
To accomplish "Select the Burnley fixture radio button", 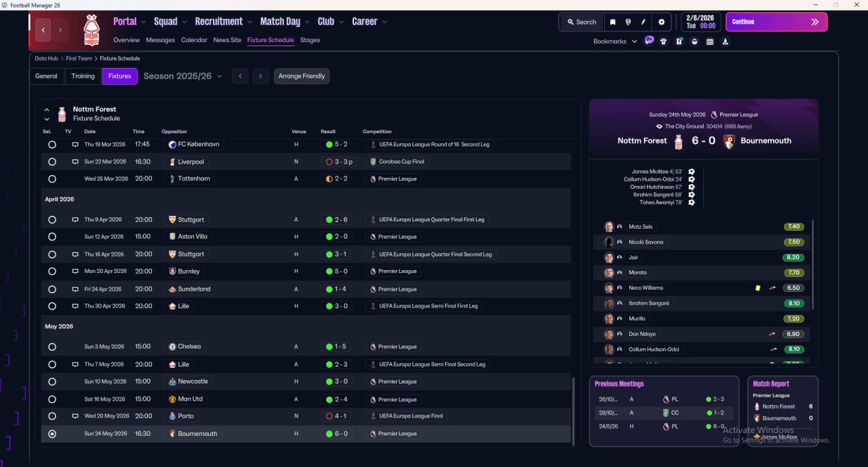I will 52,272.
